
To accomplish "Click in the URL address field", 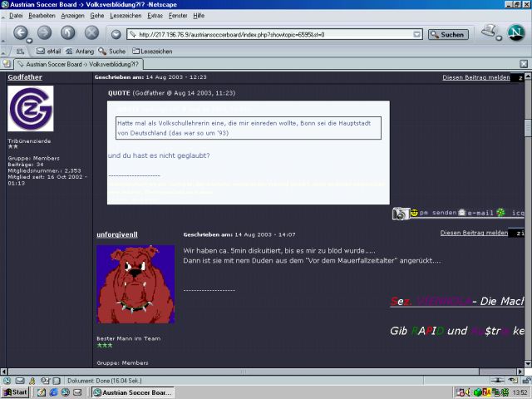I will [274, 34].
